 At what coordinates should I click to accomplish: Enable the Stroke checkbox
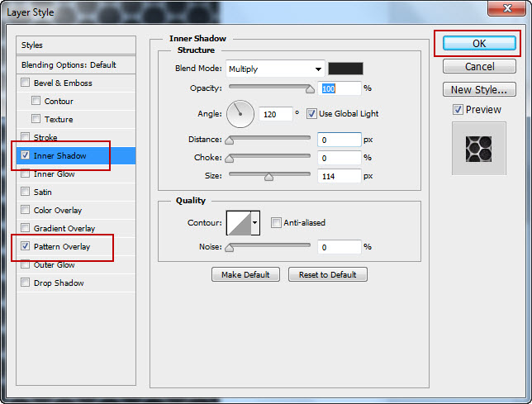25,137
